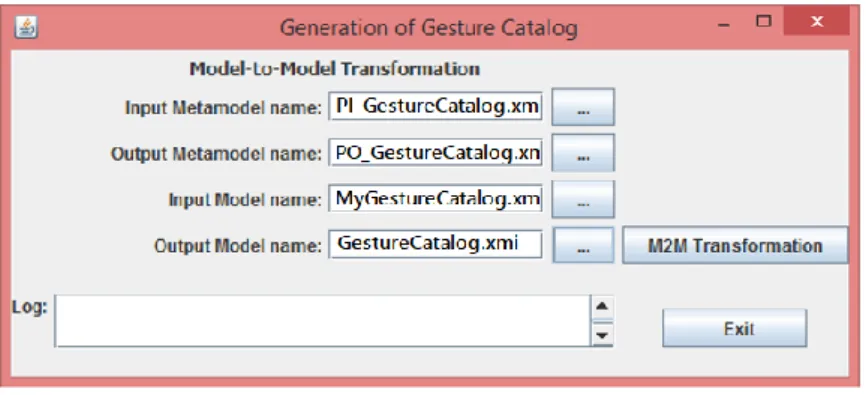Browse for the Output Model file
Screen dimensions: 866x395
pyautogui.click(x=583, y=245)
